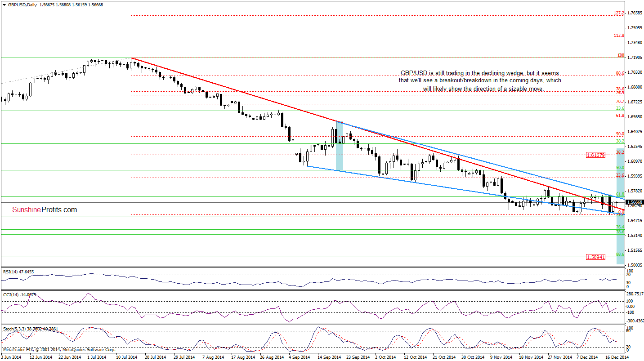Click price axis value 1.59395

635,176
